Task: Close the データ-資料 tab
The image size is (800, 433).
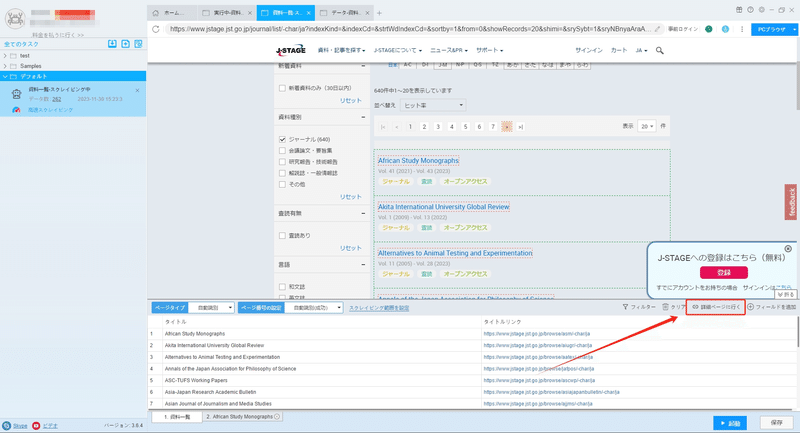Action: [367, 13]
